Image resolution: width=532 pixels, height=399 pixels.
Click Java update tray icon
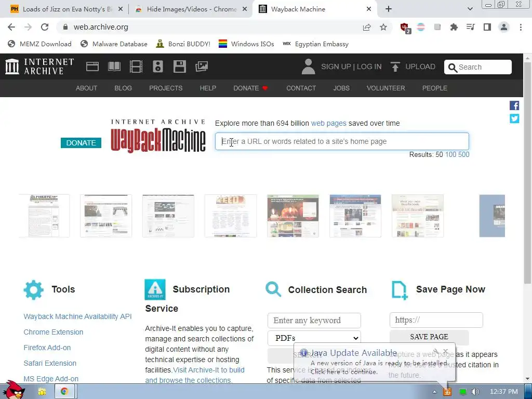pos(447,392)
